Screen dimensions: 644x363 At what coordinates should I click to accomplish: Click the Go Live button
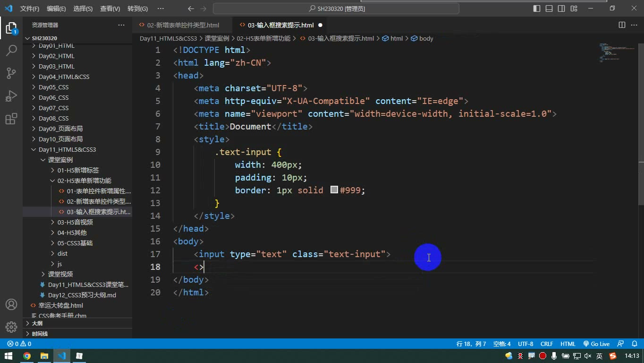pyautogui.click(x=596, y=344)
